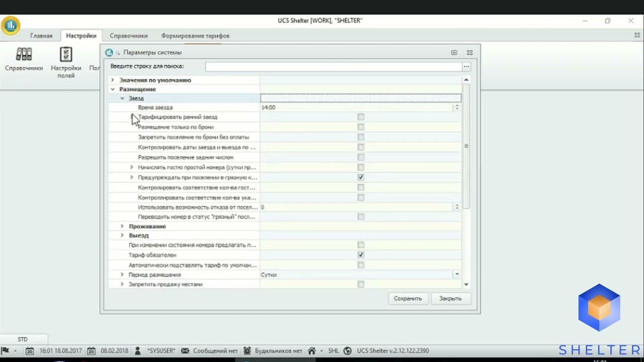Toggle Контролировать даты заезда и выезда checkbox
Image resolution: width=644 pixels, height=362 pixels.
pyautogui.click(x=361, y=147)
